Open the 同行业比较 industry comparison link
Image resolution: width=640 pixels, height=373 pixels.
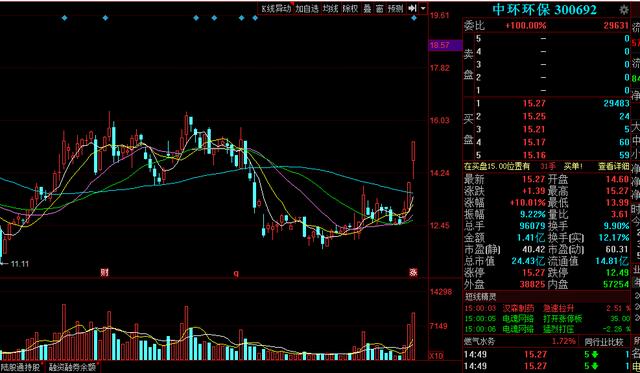[604, 342]
